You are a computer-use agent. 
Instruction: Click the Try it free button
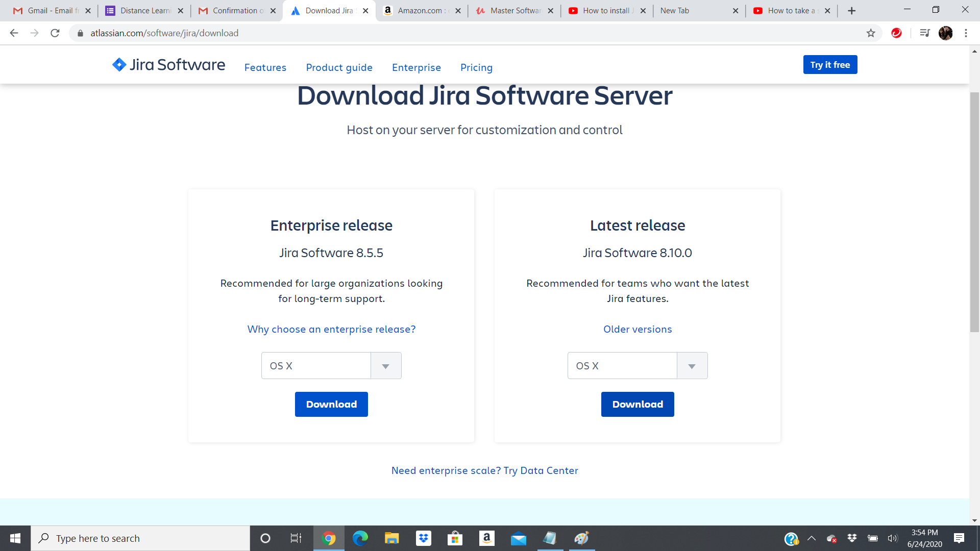tap(830, 65)
